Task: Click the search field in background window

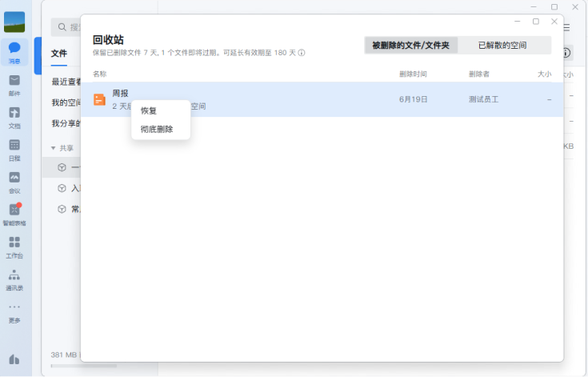Action: point(67,27)
